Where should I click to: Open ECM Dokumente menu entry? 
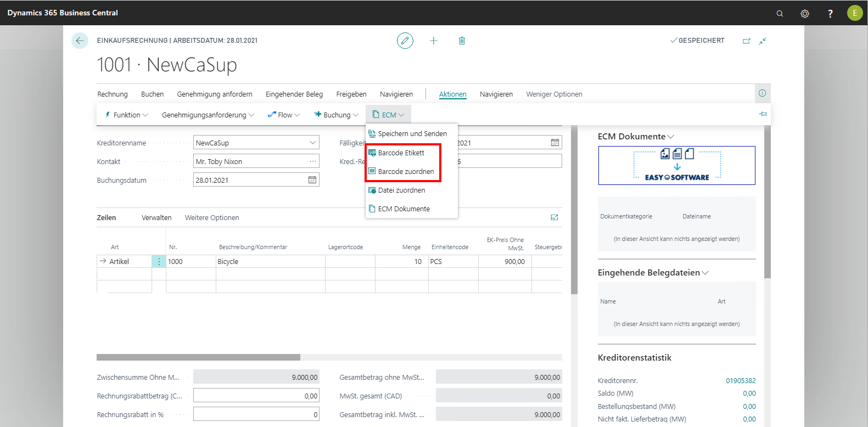(x=412, y=209)
